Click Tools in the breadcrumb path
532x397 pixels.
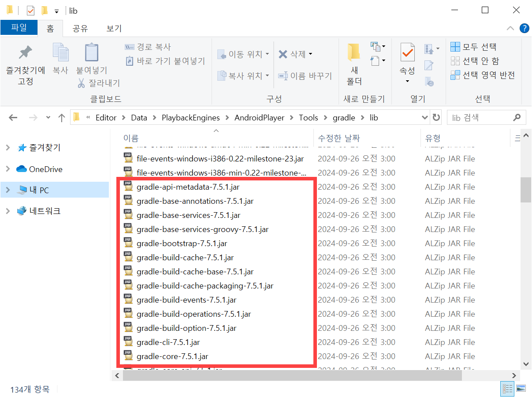[309, 118]
